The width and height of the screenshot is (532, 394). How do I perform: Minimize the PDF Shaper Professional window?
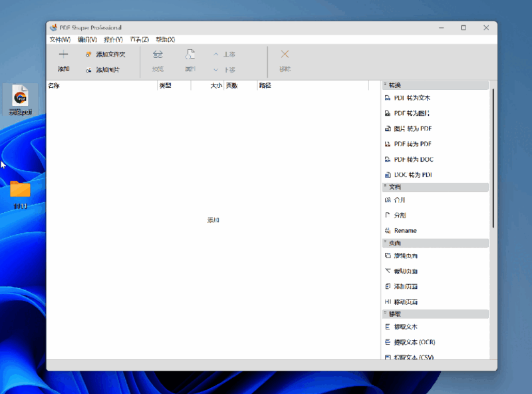(x=442, y=28)
